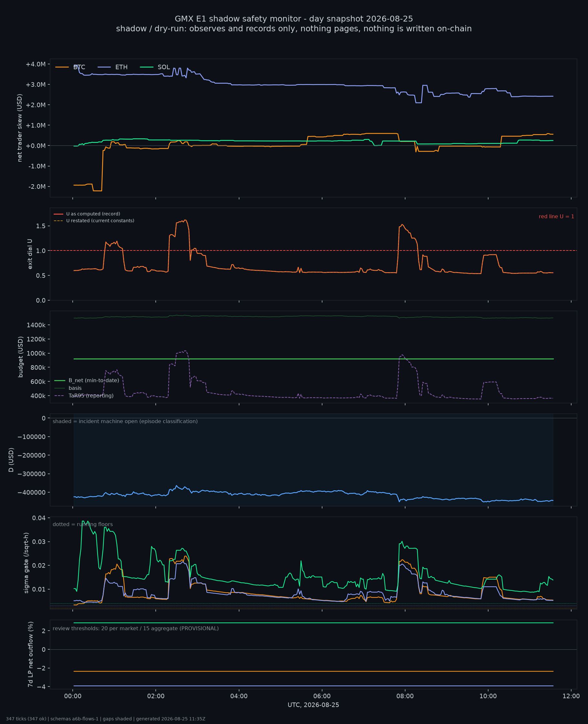Click the ETH legend color line
Viewport: 588px width, 724px height.
[104, 67]
